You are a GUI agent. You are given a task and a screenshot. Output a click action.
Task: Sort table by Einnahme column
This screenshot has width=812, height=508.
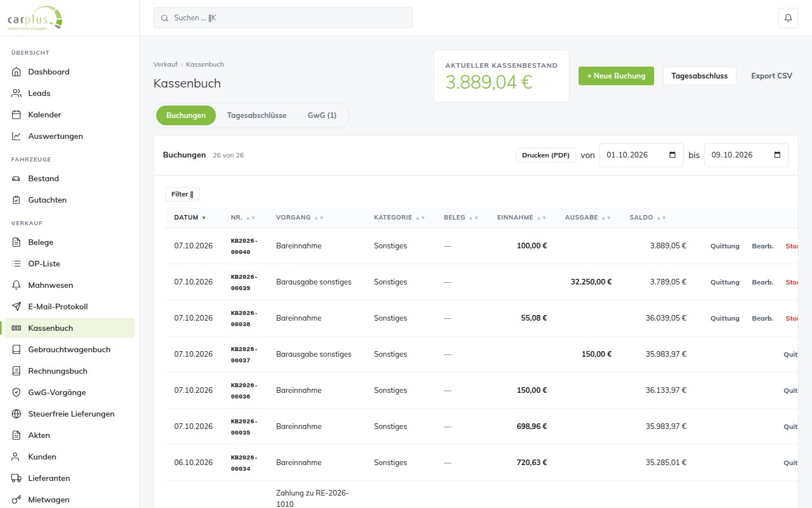click(x=522, y=217)
